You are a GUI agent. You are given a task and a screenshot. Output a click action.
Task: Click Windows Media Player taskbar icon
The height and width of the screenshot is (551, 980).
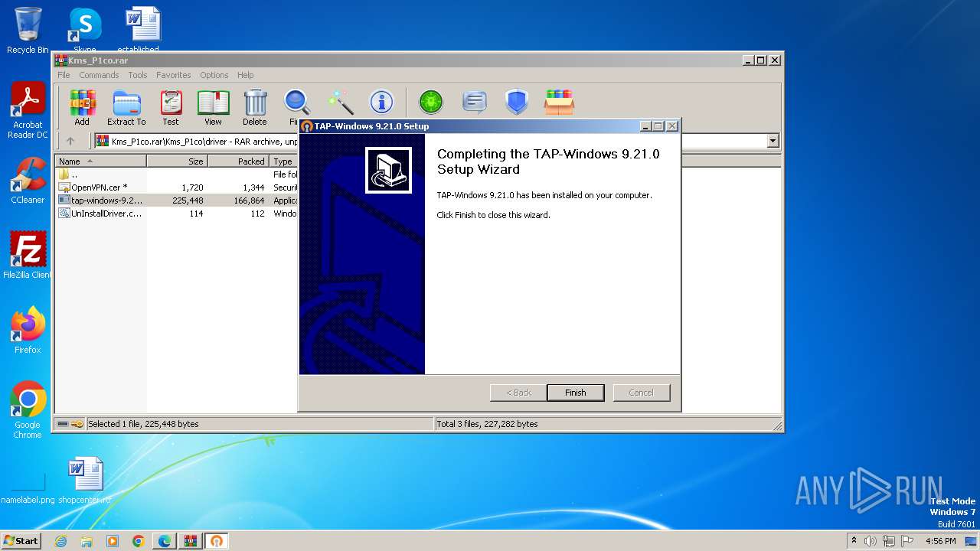click(113, 541)
